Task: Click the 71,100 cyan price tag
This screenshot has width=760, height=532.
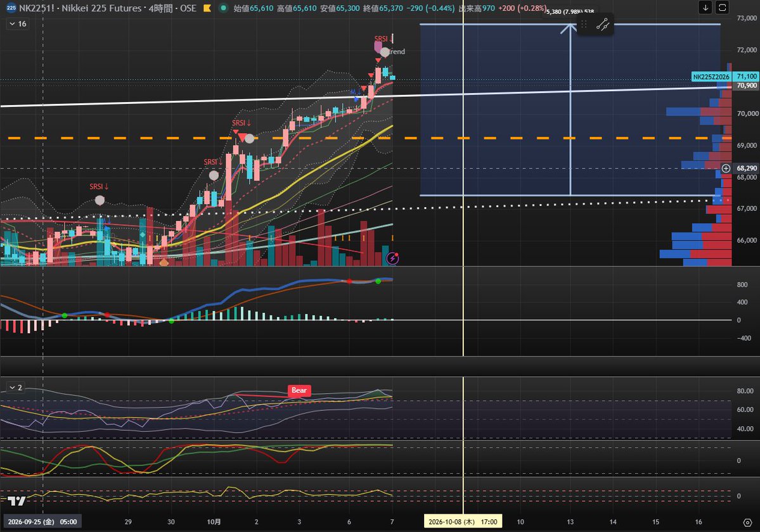Action: (746, 77)
